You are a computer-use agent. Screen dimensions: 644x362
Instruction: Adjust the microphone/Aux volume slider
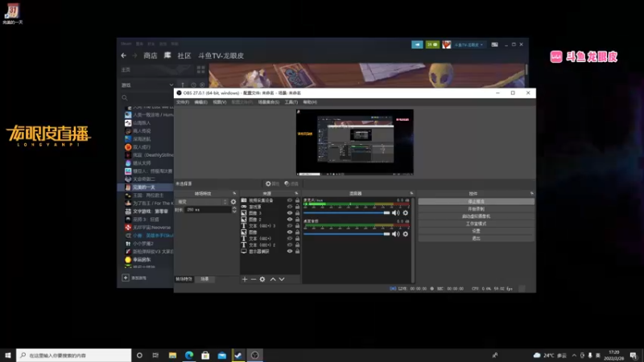pyautogui.click(x=347, y=213)
